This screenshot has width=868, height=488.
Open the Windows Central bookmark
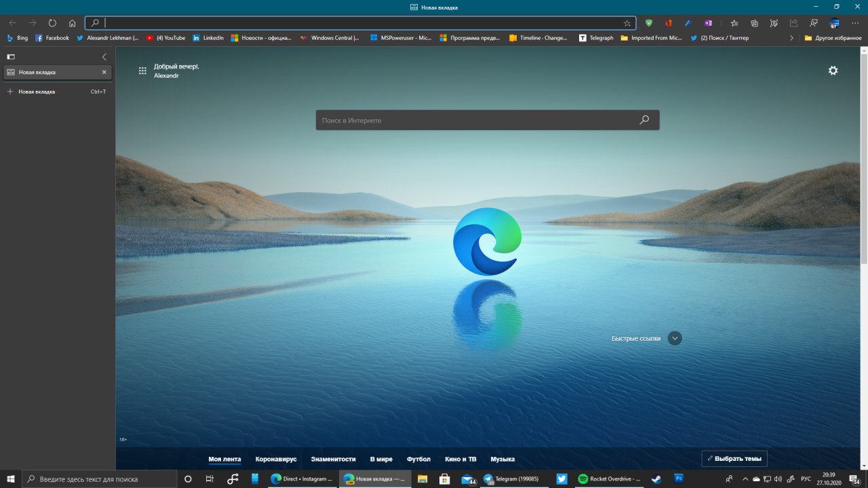[330, 38]
